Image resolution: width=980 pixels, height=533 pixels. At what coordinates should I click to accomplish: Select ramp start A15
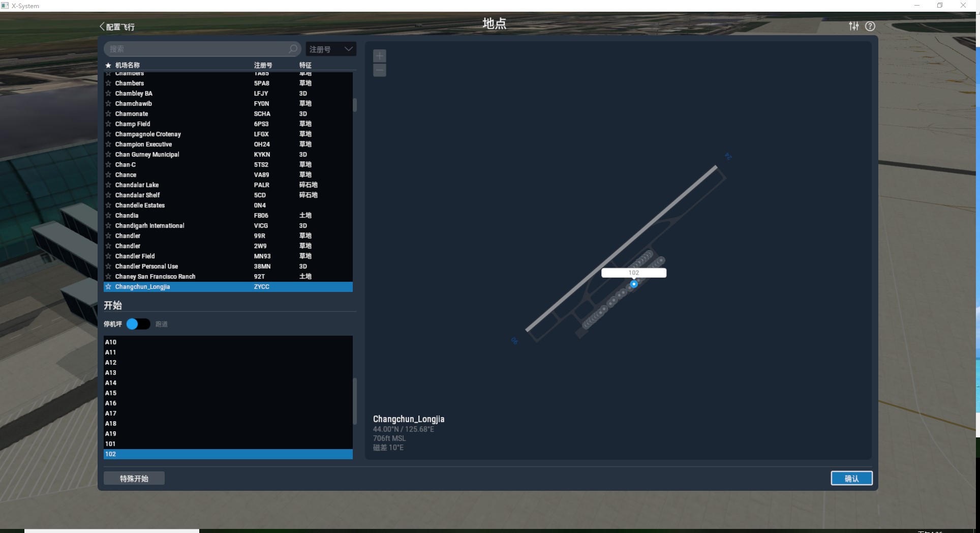pyautogui.click(x=228, y=393)
